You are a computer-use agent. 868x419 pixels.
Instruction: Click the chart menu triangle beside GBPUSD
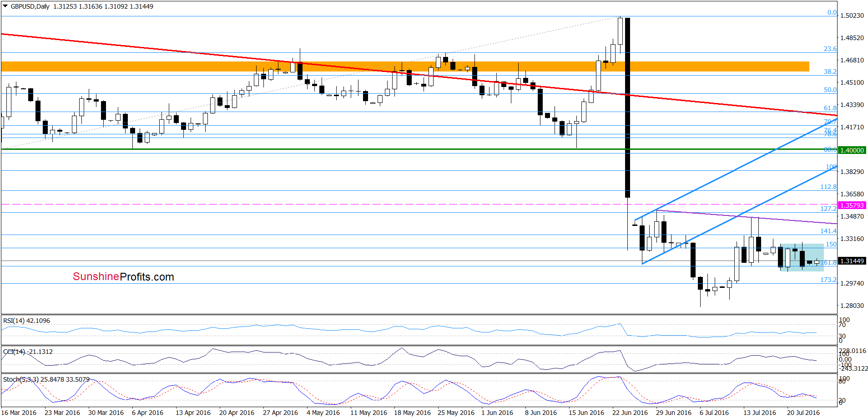click(x=5, y=6)
